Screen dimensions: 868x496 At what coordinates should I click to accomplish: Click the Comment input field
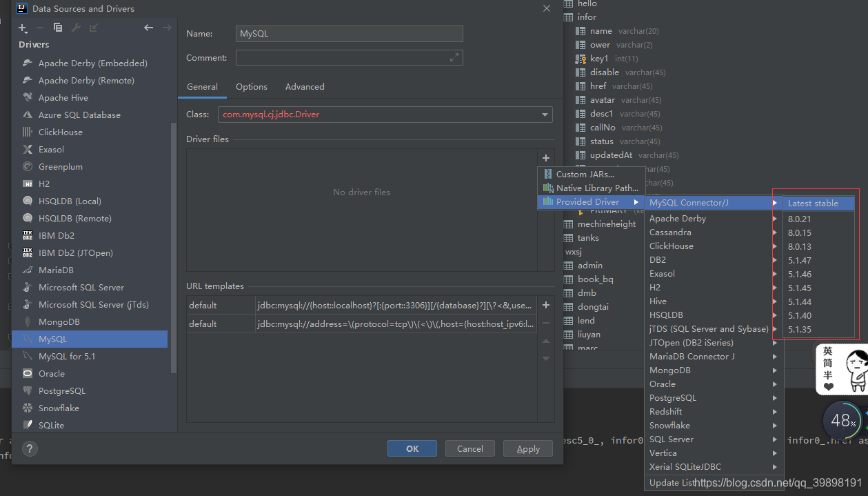pos(350,58)
